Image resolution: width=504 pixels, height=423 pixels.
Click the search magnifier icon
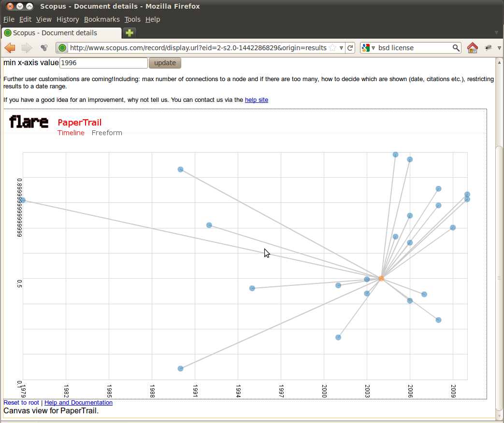pos(456,48)
